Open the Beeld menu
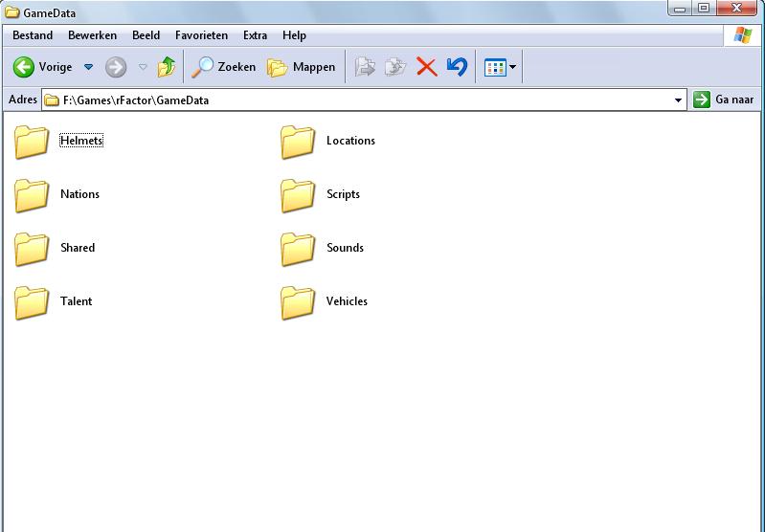 [x=146, y=35]
